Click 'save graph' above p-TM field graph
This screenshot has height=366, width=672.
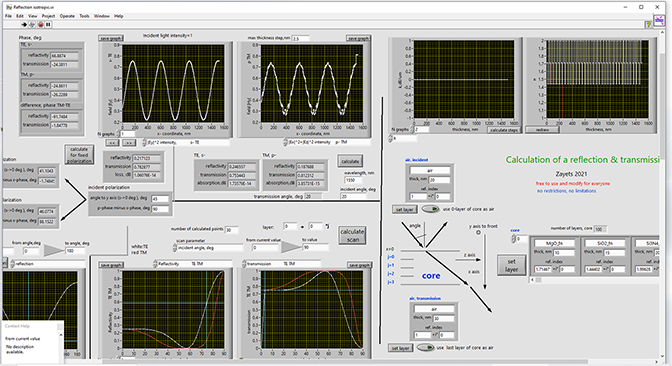pos(358,38)
